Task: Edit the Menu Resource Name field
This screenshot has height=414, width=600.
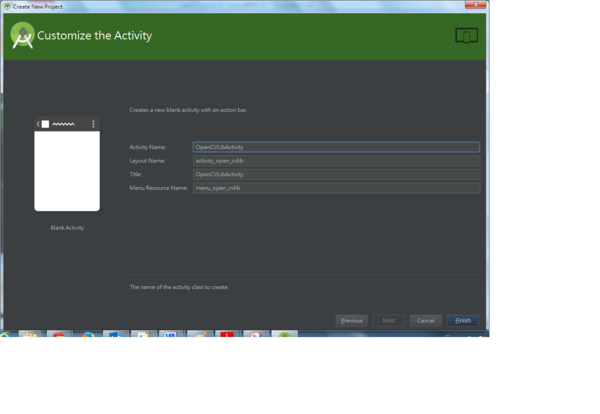Action: coord(335,187)
